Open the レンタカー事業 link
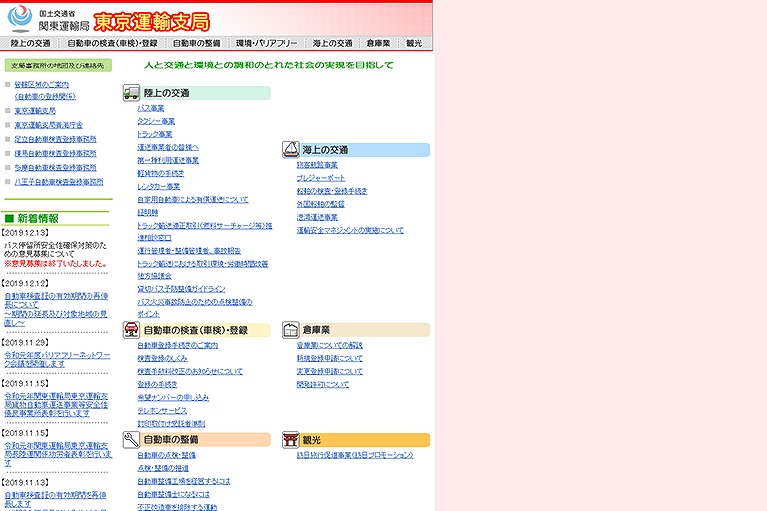The image size is (767, 511). [x=158, y=186]
